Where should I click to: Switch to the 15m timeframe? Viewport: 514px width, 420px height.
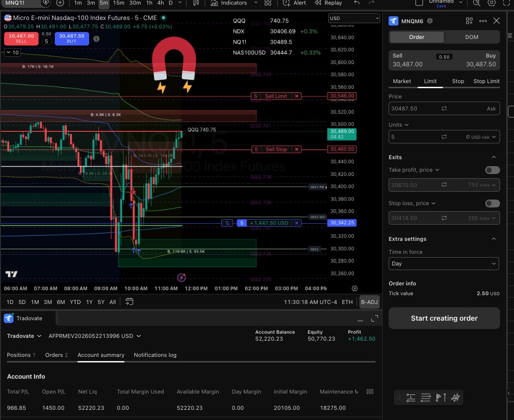[119, 3]
